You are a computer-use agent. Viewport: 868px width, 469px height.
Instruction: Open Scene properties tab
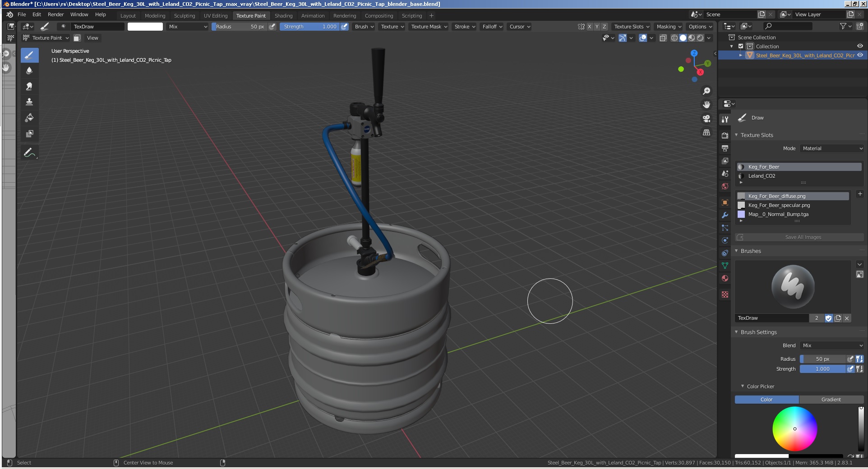click(x=725, y=173)
